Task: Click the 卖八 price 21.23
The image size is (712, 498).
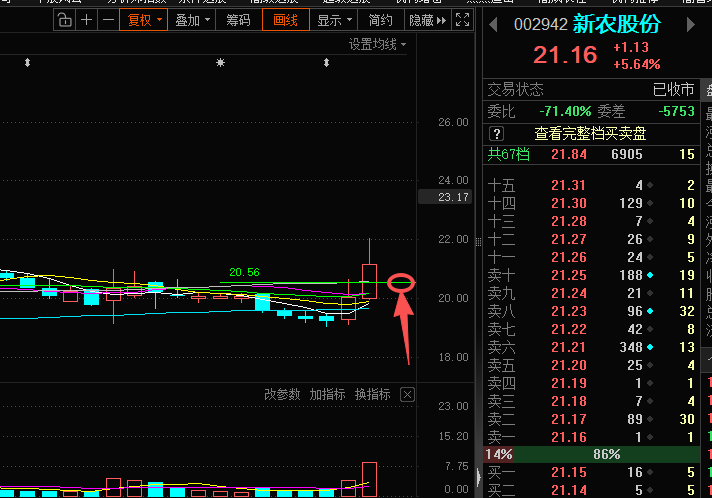Action: pyautogui.click(x=569, y=311)
